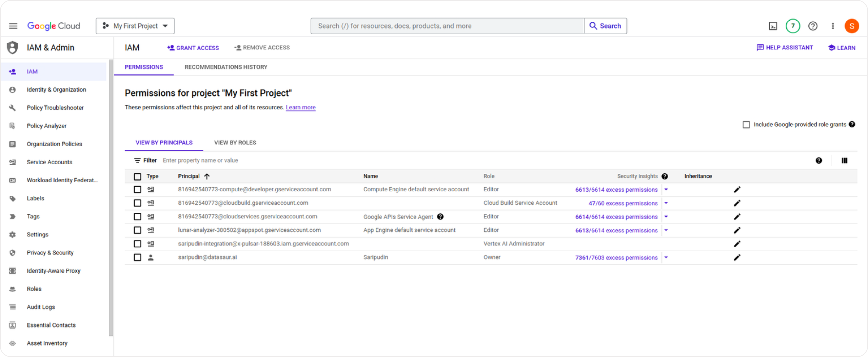Open the Policy Troubleshooter wrench icon
This screenshot has width=868, height=357.
point(13,108)
